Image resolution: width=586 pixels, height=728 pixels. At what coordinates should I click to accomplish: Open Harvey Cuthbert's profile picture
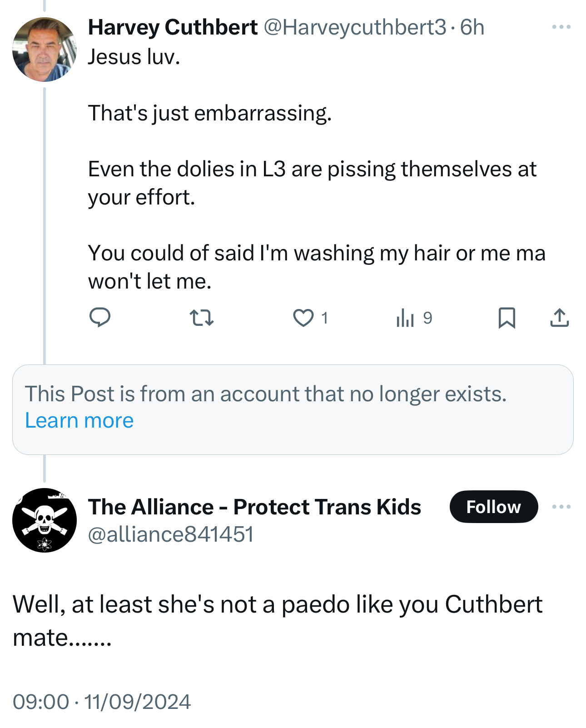coord(45,50)
